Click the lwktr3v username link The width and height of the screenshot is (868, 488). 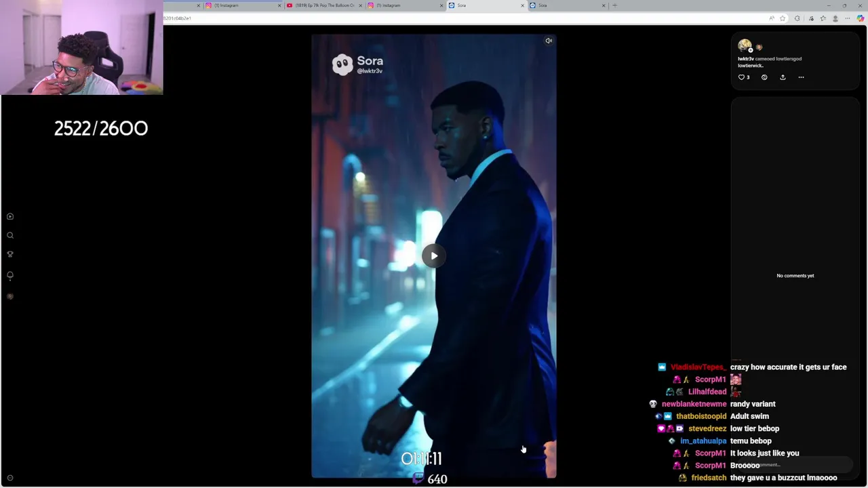[745, 59]
